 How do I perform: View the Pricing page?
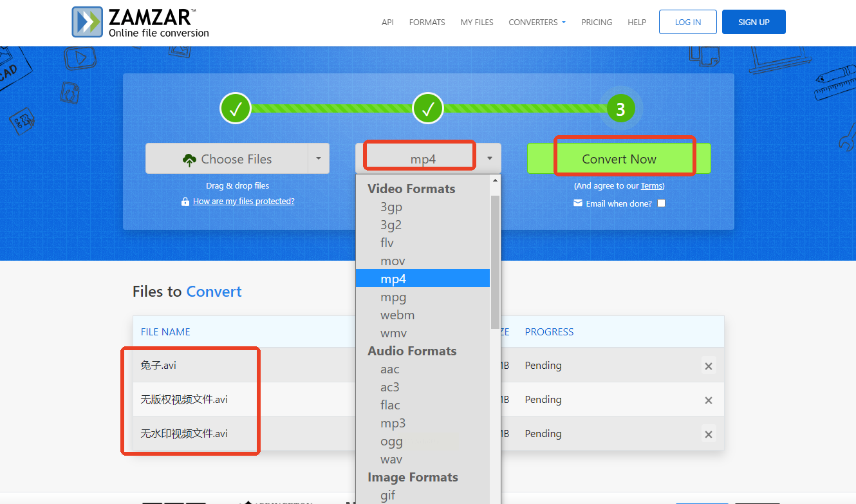[597, 22]
